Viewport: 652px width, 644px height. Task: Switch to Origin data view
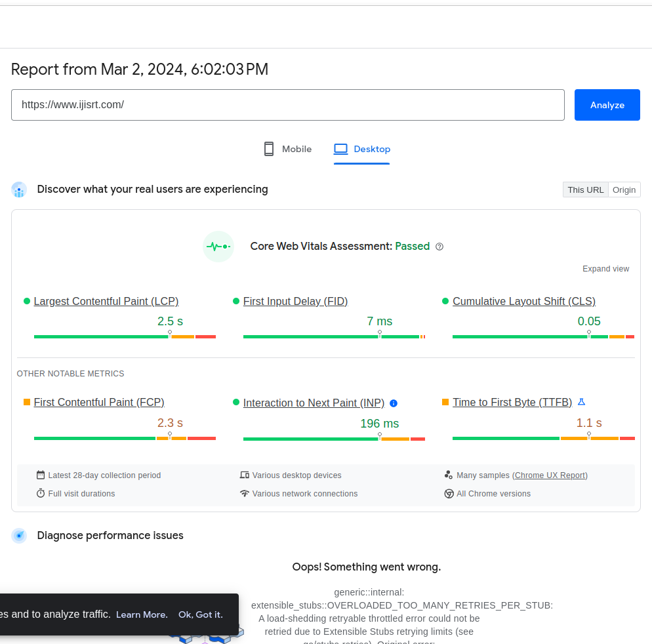click(624, 190)
